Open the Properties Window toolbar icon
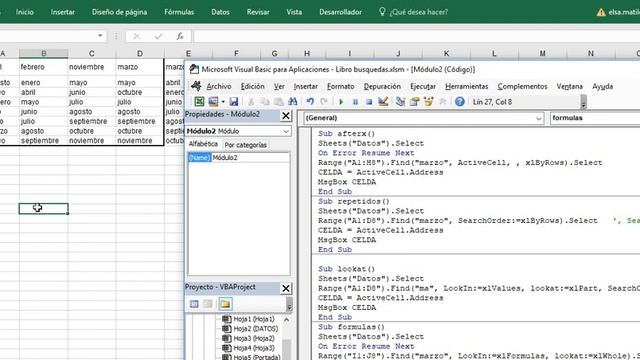 tap(414, 102)
